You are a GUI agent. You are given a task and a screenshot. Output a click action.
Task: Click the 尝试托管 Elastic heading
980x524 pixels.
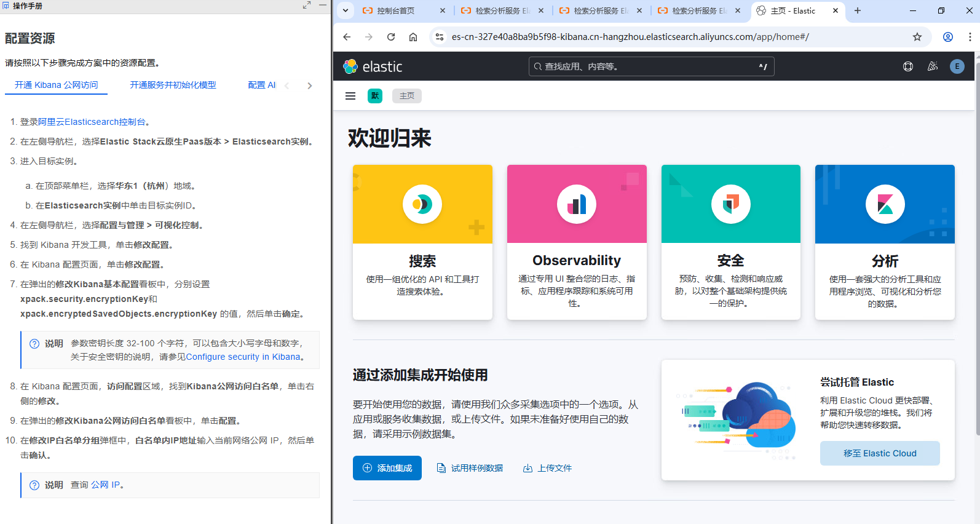pyautogui.click(x=857, y=382)
